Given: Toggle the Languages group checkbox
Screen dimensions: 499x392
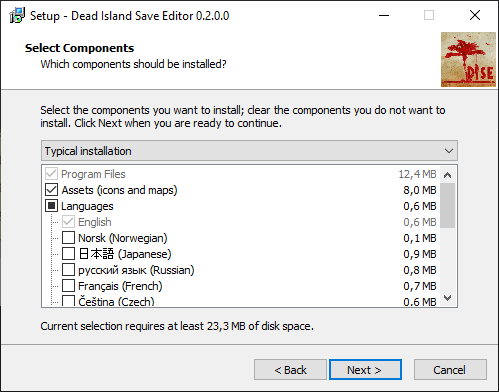Looking at the screenshot, I should (51, 206).
